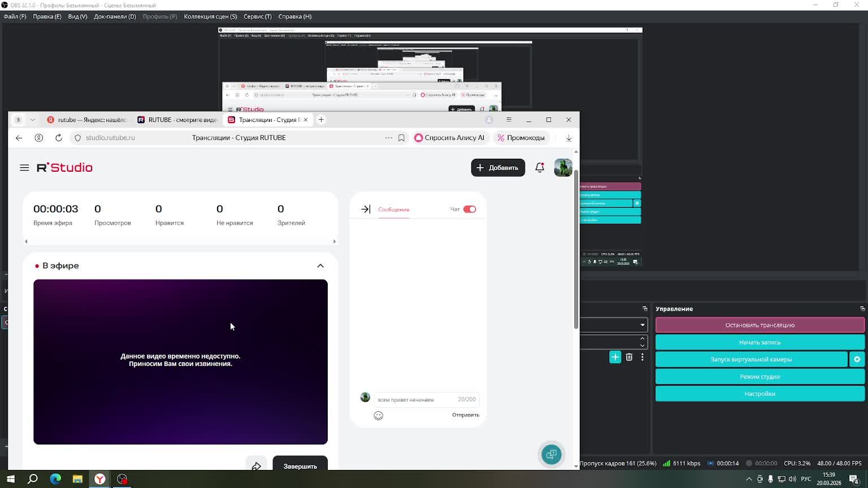Viewport: 868px width, 488px height.
Task: Open the Справка menu in OBS
Action: tap(295, 16)
